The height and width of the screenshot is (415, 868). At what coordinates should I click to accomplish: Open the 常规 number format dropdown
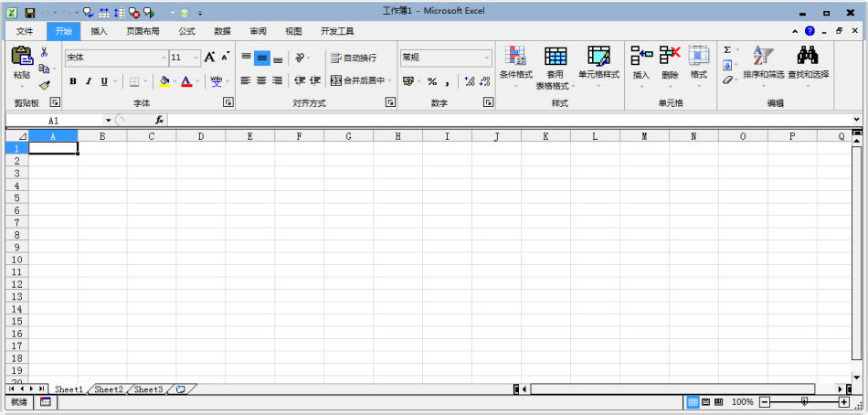[487, 58]
